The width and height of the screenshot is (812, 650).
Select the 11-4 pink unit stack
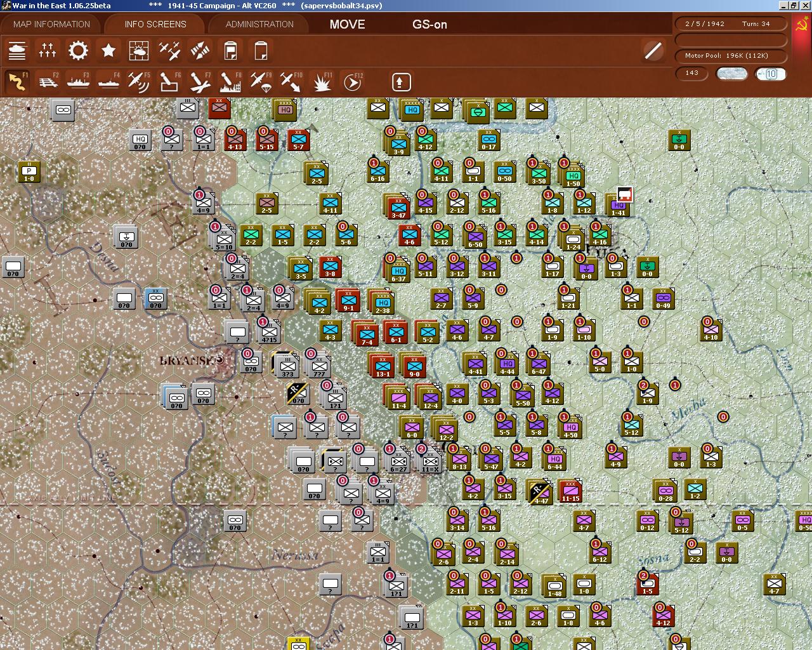pyautogui.click(x=398, y=397)
